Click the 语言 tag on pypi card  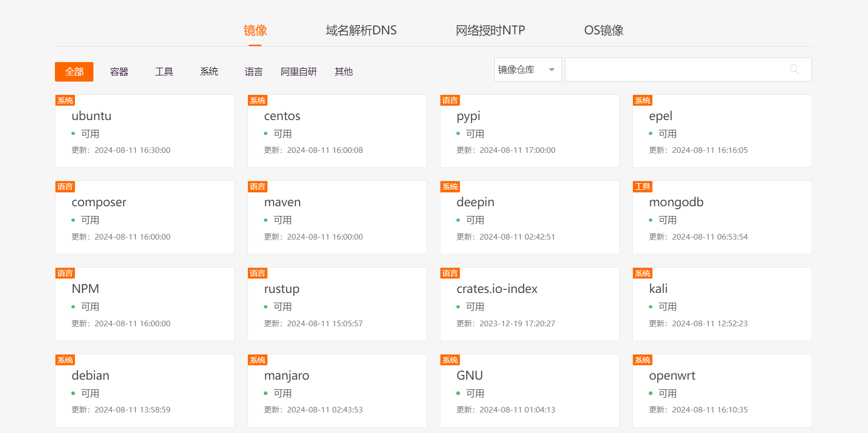point(450,101)
